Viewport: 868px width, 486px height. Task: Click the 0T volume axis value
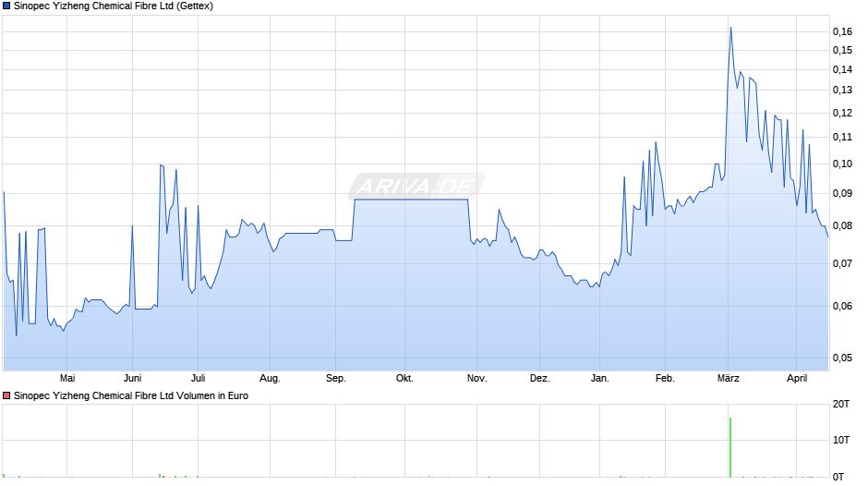pos(838,477)
